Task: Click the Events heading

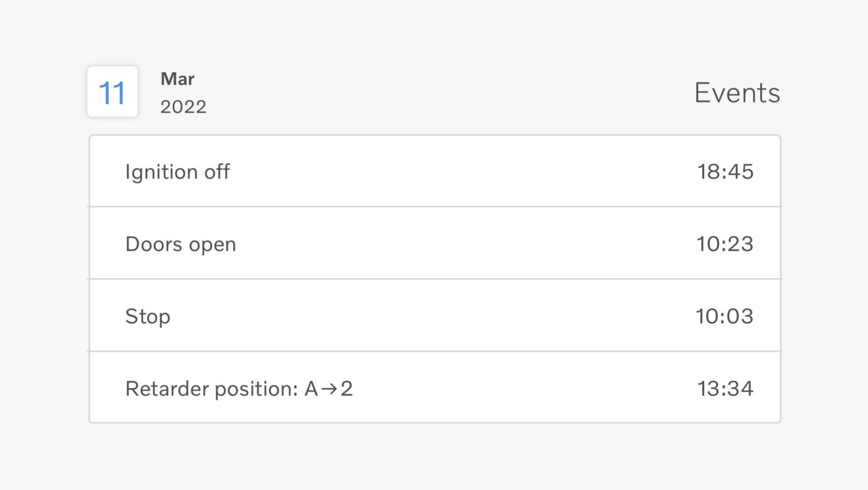Action: (737, 93)
